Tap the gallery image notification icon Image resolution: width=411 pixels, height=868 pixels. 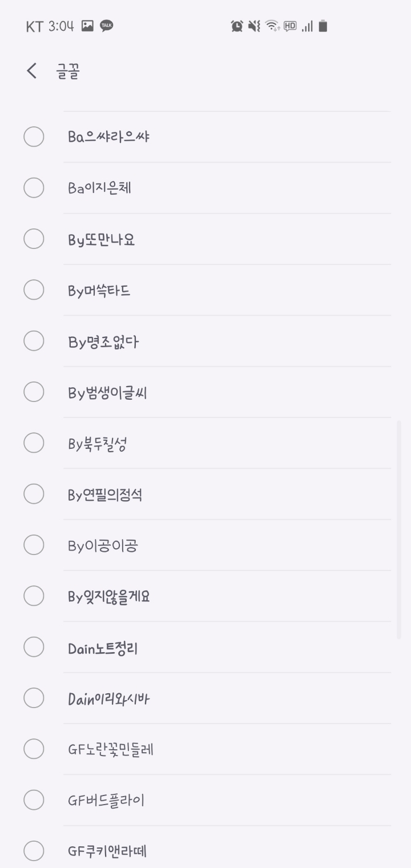coord(87,26)
